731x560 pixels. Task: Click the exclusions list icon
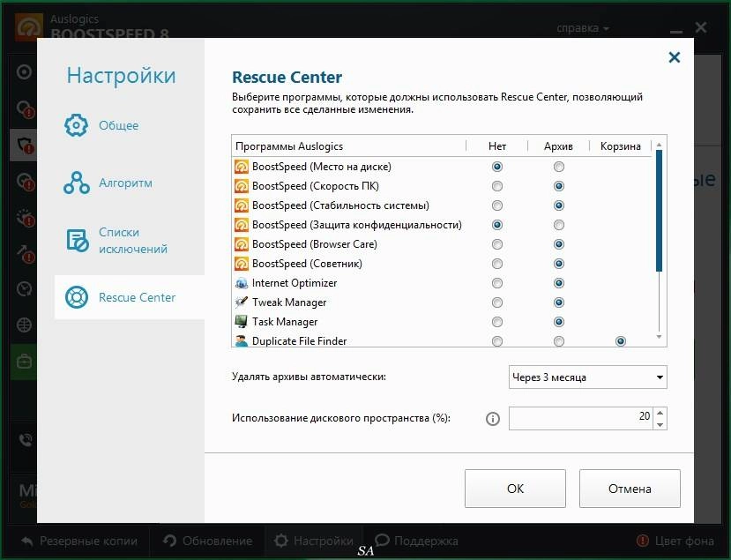[78, 241]
